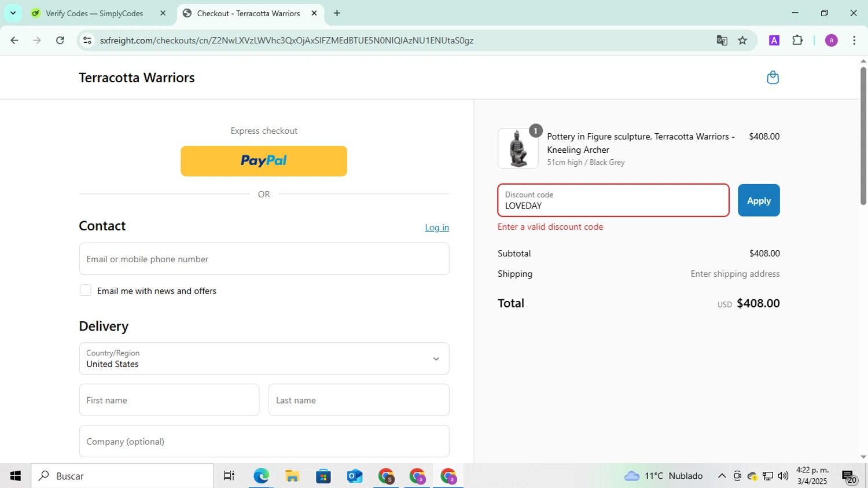This screenshot has height=488, width=868.
Task: Open site information icon in address bar
Action: [x=87, y=41]
